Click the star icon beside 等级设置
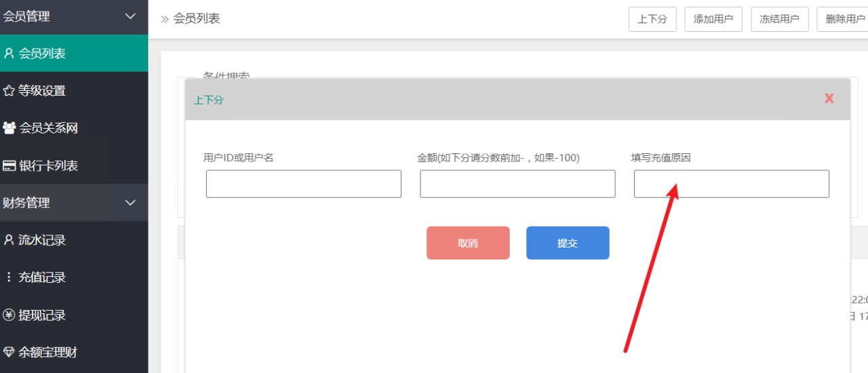This screenshot has width=868, height=373. tap(9, 90)
